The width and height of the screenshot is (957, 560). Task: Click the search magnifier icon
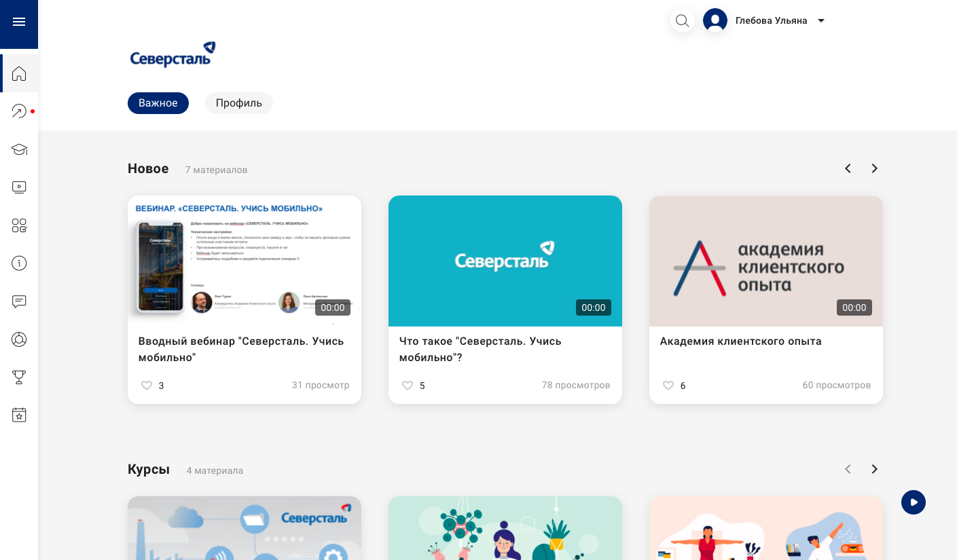[683, 20]
